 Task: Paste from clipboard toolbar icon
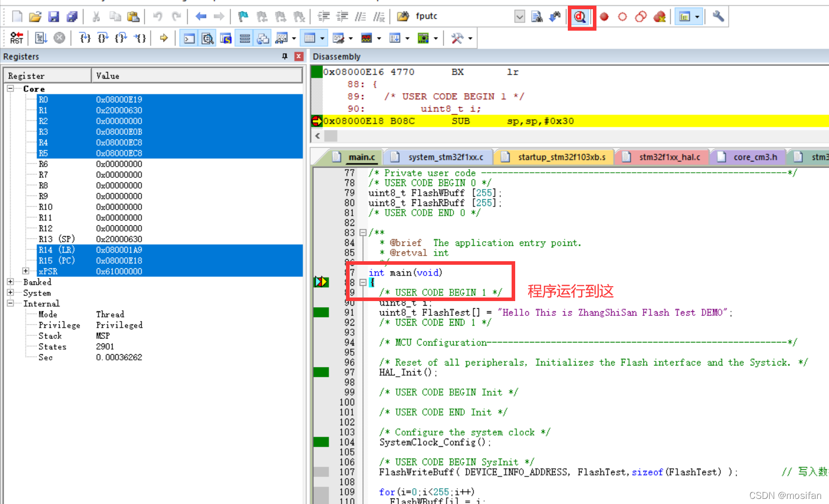tap(133, 16)
